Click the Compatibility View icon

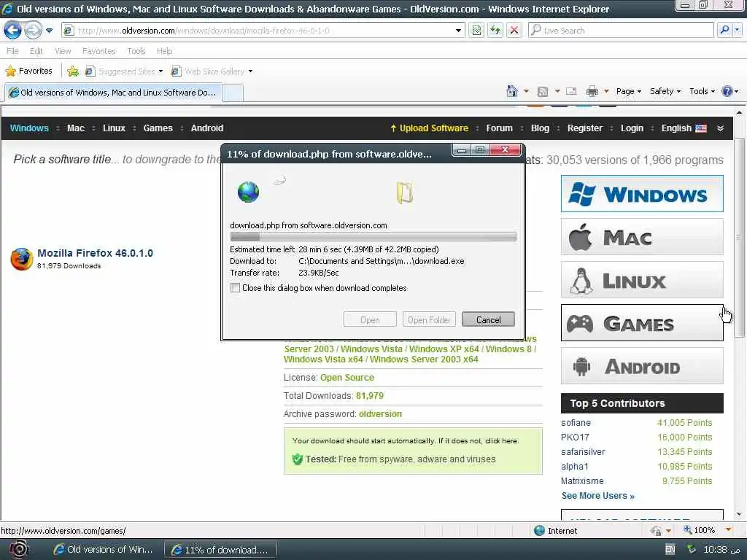pos(476,31)
